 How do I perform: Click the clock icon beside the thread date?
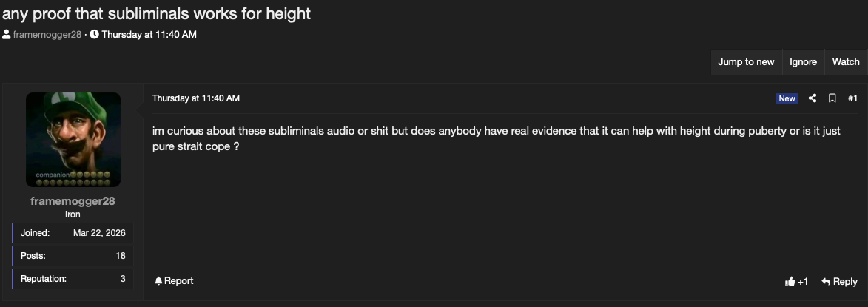tap(94, 34)
